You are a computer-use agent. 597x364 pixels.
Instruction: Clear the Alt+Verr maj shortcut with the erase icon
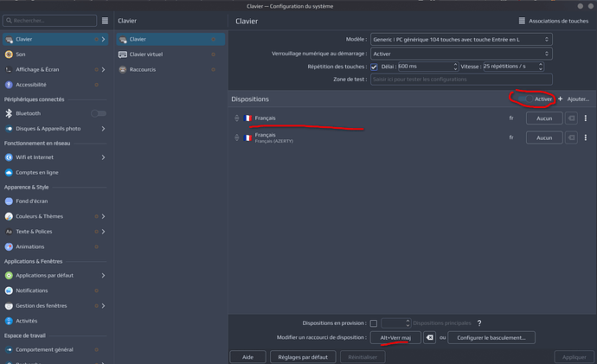coord(429,337)
